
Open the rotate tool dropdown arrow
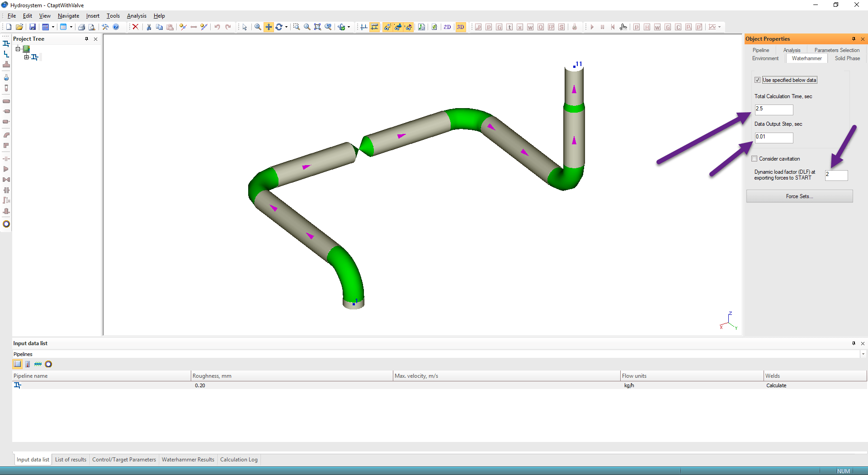click(286, 27)
